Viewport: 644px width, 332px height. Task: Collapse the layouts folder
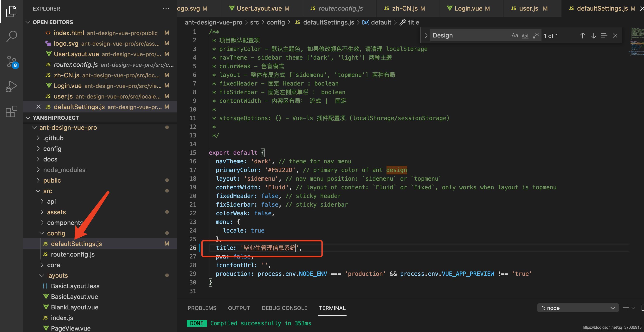click(57, 275)
